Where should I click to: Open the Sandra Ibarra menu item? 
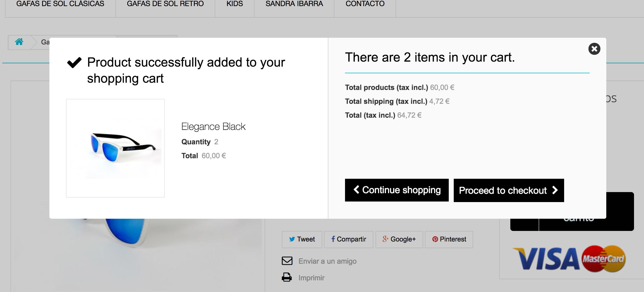[x=294, y=4]
